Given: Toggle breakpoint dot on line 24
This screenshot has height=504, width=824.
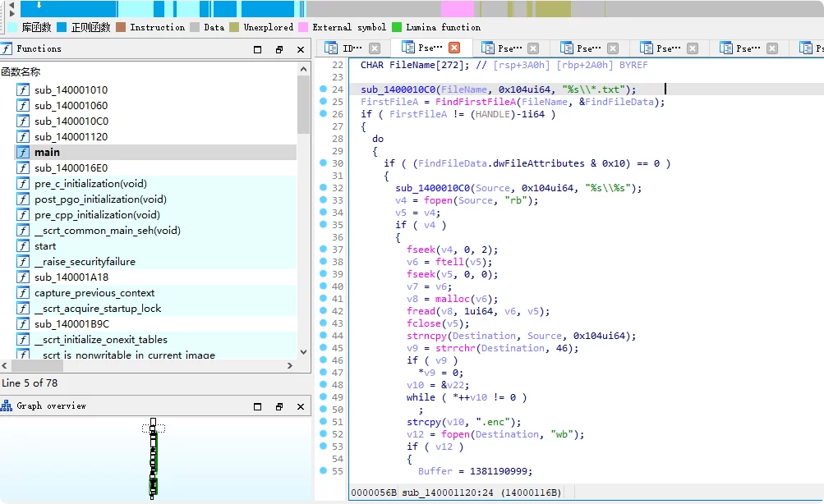Looking at the screenshot, I should (x=323, y=89).
